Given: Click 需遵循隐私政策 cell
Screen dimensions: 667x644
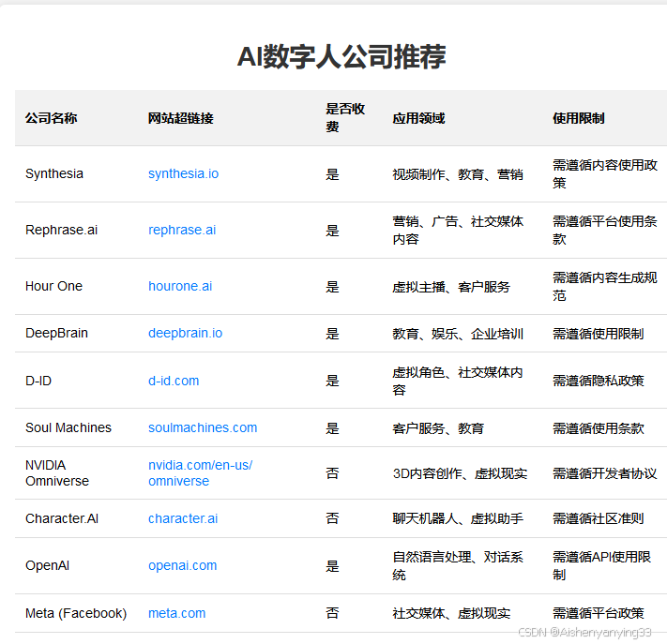Looking at the screenshot, I should coord(599,381).
